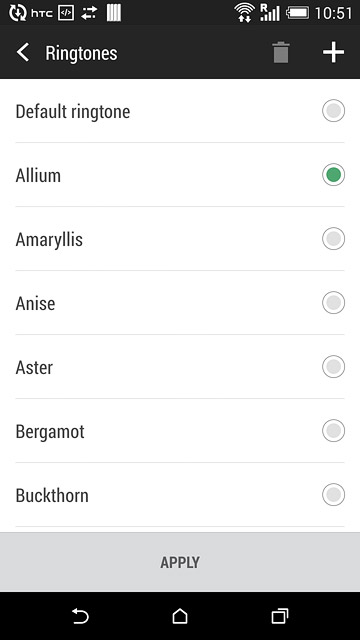Tap the Ringtones title text
This screenshot has height=640, width=360.
click(81, 53)
